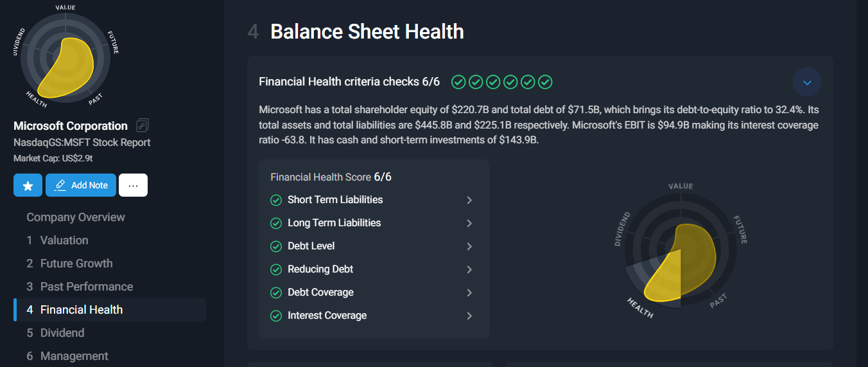
Task: Open the three-dots more options button
Action: 133,185
